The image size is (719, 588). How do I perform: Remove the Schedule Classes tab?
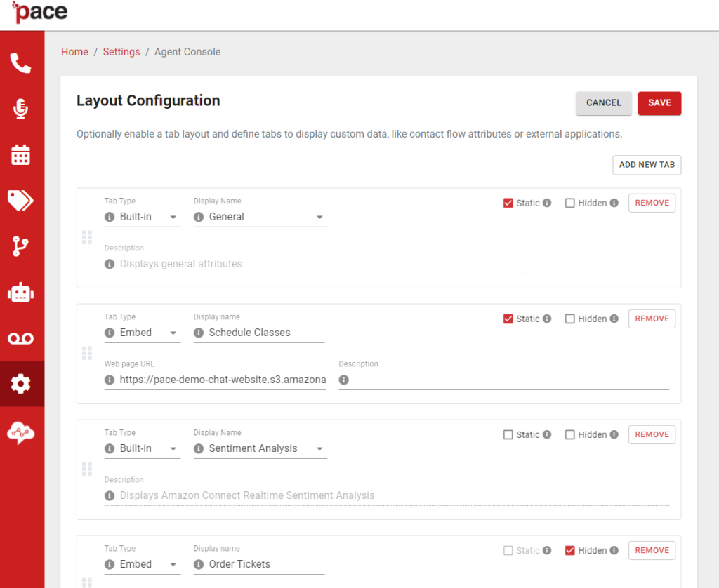tap(652, 319)
